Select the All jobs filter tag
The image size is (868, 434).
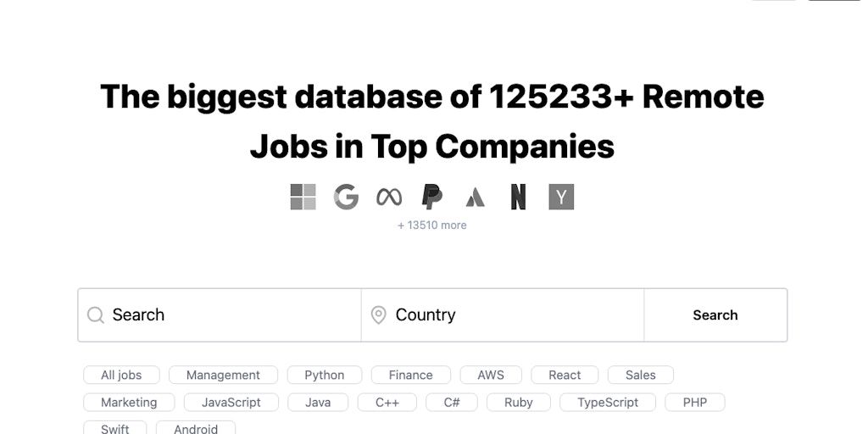click(121, 375)
